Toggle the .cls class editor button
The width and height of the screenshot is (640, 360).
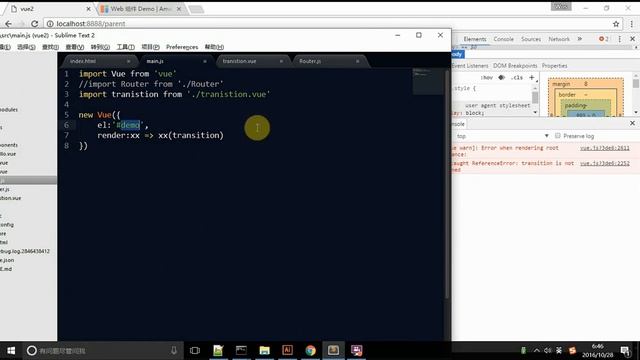point(517,78)
